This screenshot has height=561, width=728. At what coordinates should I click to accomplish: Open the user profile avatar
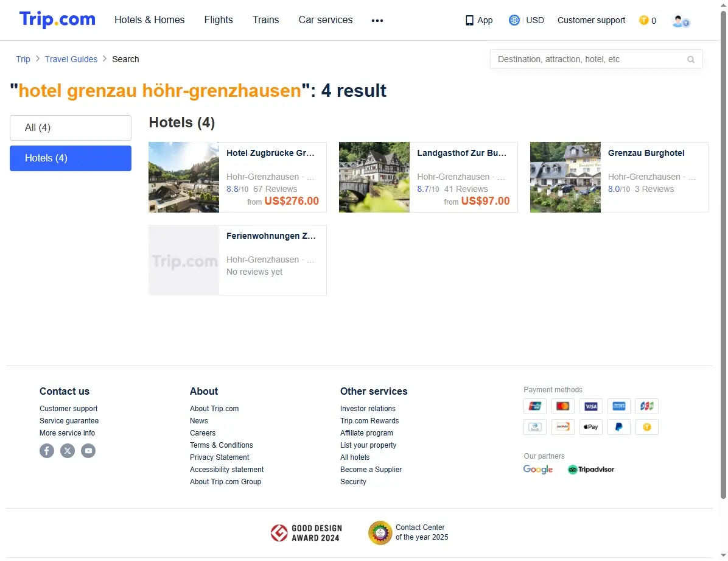coord(681,21)
